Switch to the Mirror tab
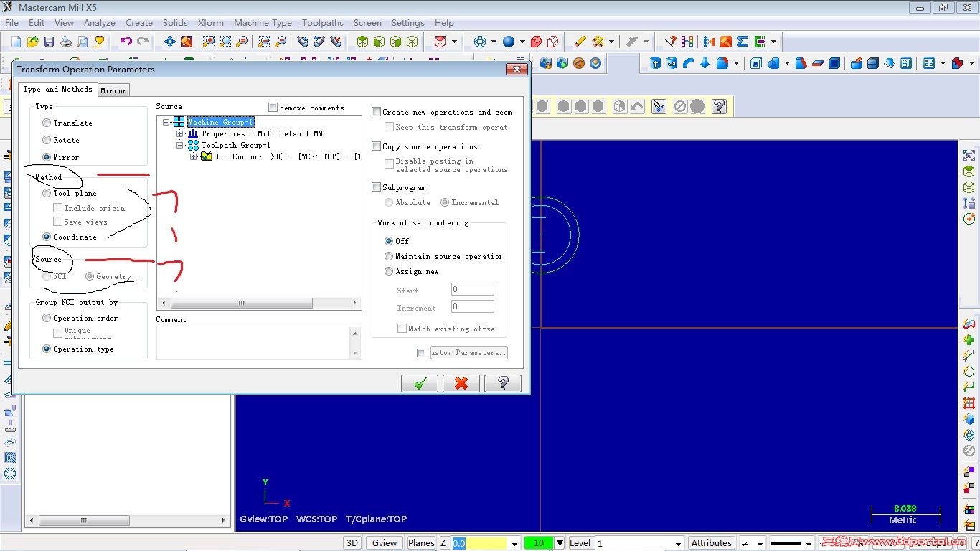The width and height of the screenshot is (980, 551). pyautogui.click(x=113, y=90)
